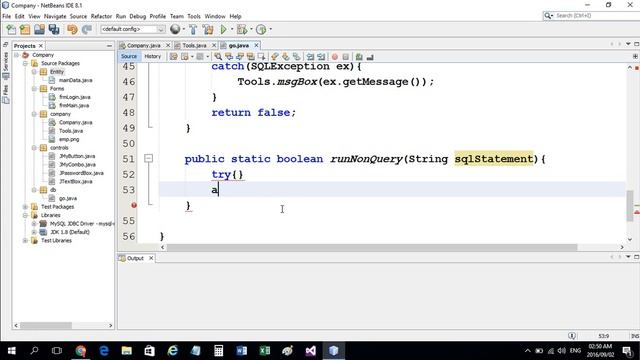
Task: Open Visual Studio from the taskbar
Action: click(x=311, y=351)
